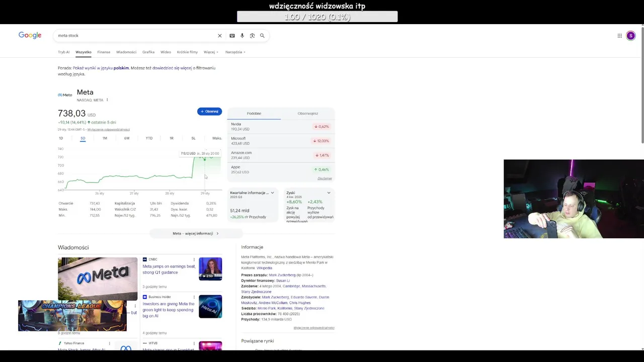Select the 5L chart range
This screenshot has width=644, height=362.
(x=193, y=138)
